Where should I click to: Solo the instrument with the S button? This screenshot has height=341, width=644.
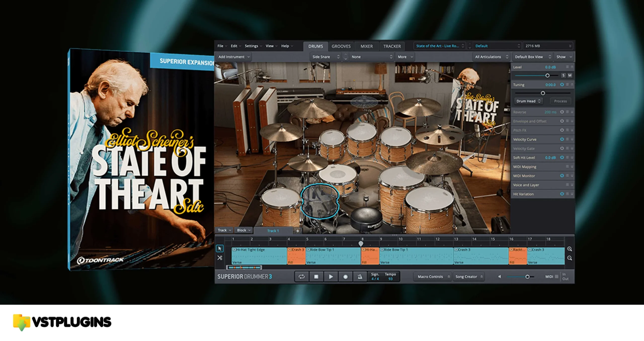pos(563,75)
